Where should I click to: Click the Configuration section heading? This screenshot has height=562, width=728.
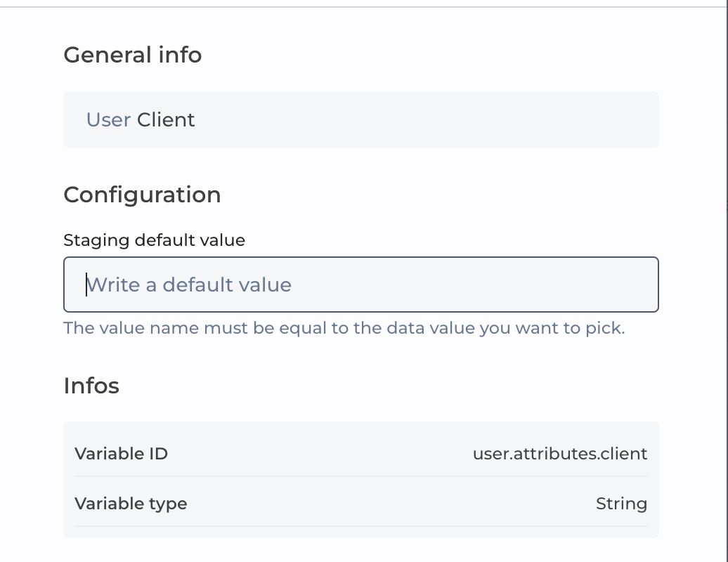pyautogui.click(x=142, y=195)
